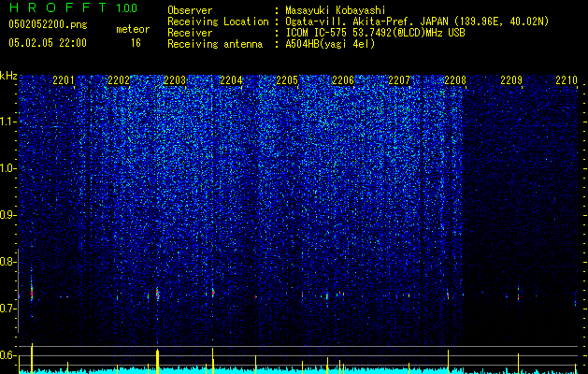Click the 1.1 frequency axis label

[8, 122]
